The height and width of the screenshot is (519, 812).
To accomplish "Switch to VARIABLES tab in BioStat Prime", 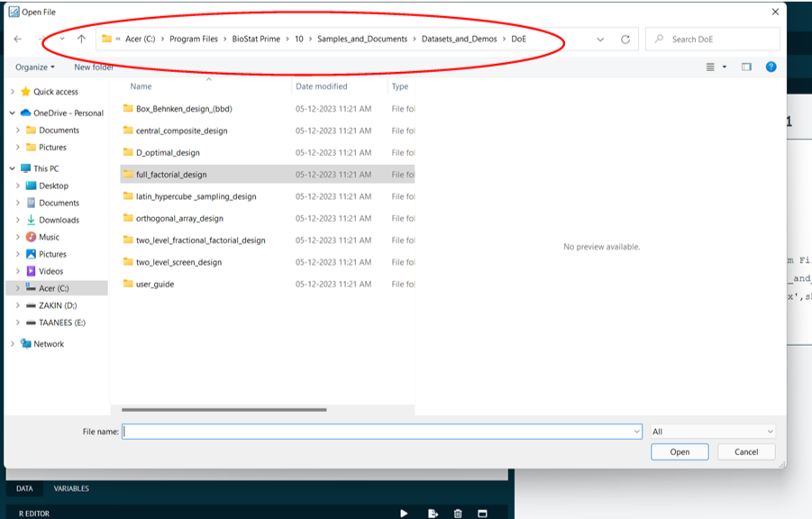I will 71,488.
